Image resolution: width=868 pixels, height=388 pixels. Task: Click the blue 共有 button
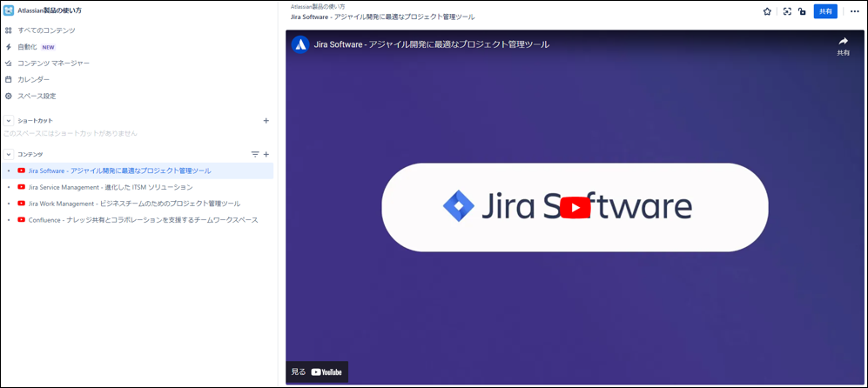825,11
